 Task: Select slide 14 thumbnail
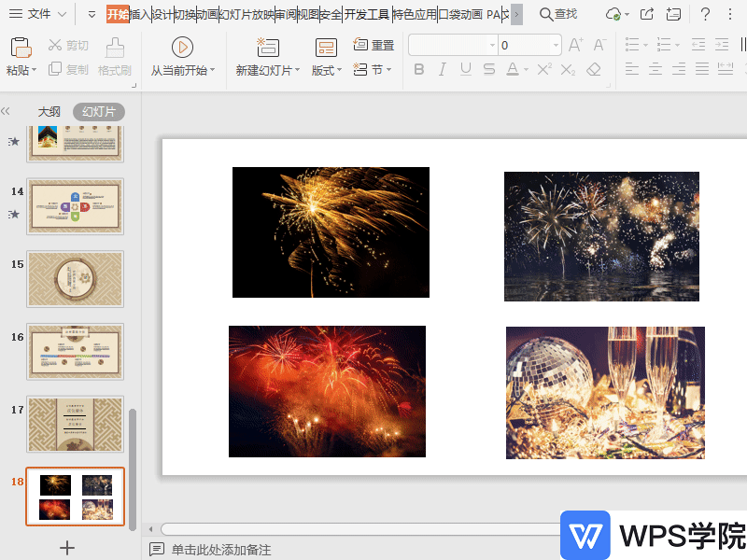[x=76, y=206]
